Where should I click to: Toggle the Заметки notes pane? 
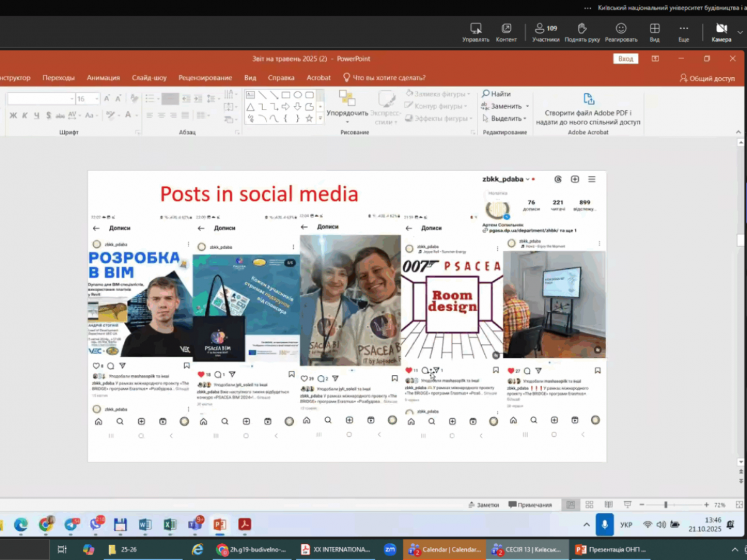(x=484, y=505)
